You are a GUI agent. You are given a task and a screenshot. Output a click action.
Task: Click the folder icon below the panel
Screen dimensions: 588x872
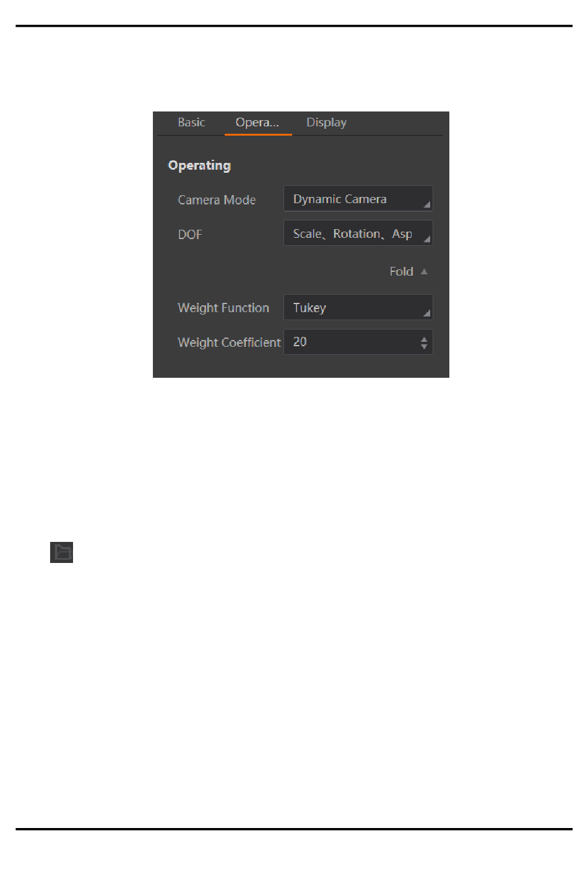tap(62, 552)
